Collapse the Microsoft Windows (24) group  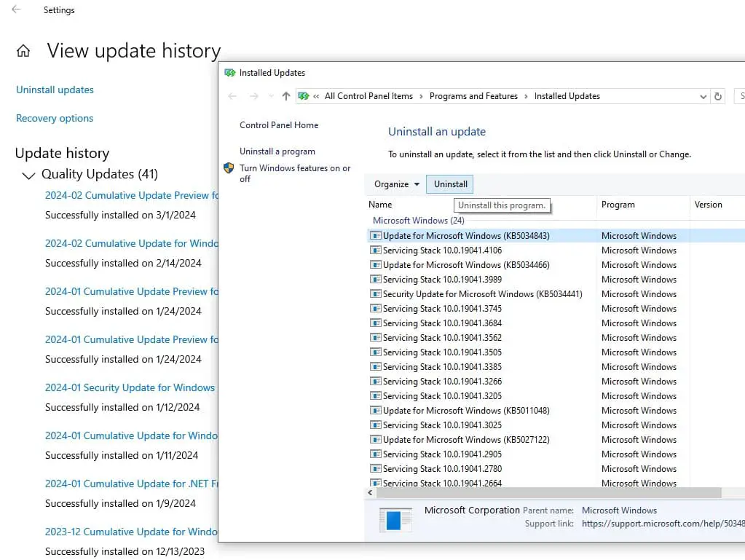click(418, 220)
